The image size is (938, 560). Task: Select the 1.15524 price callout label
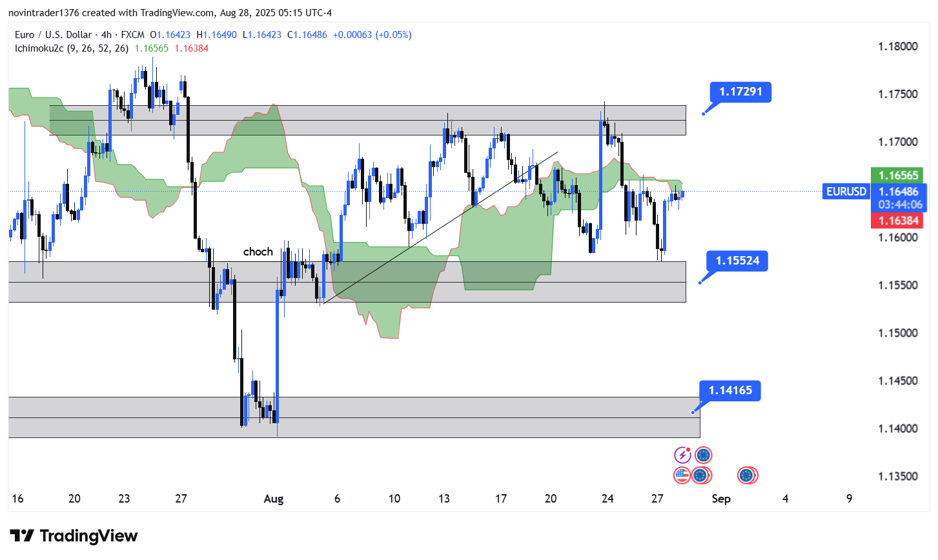tap(737, 261)
